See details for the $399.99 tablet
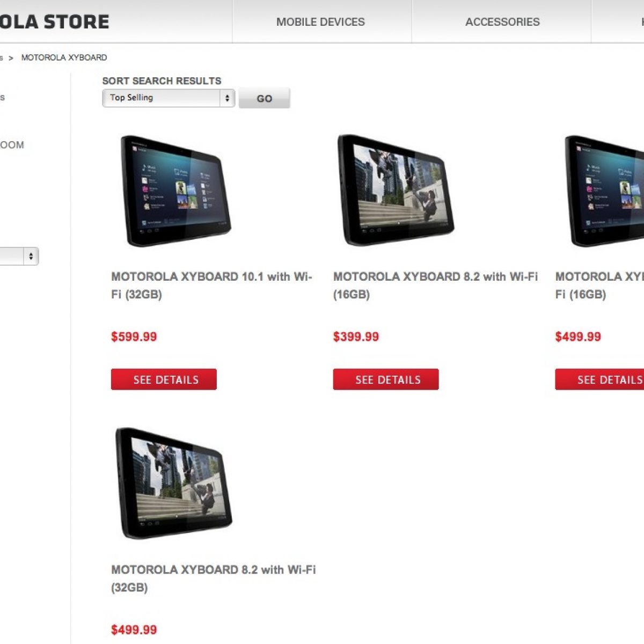644x644 pixels. [x=386, y=379]
